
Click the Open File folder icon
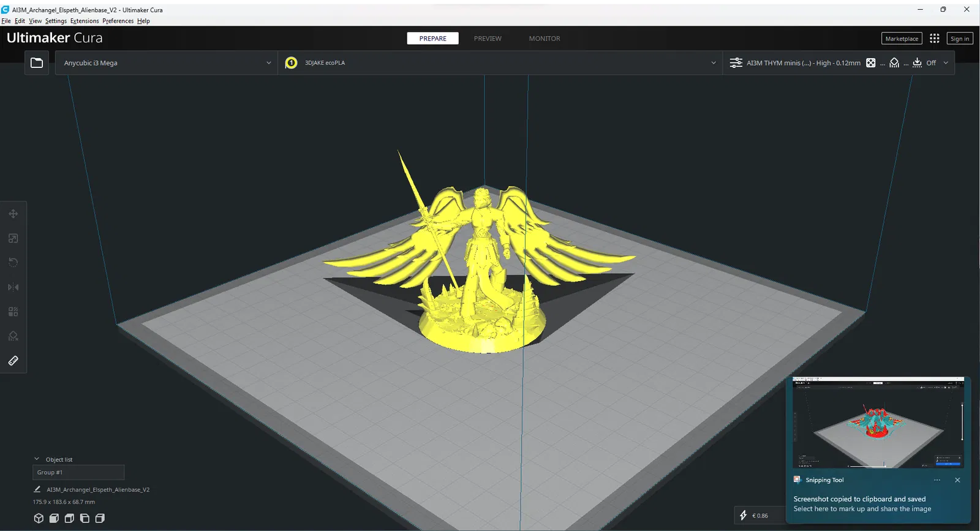click(x=37, y=62)
